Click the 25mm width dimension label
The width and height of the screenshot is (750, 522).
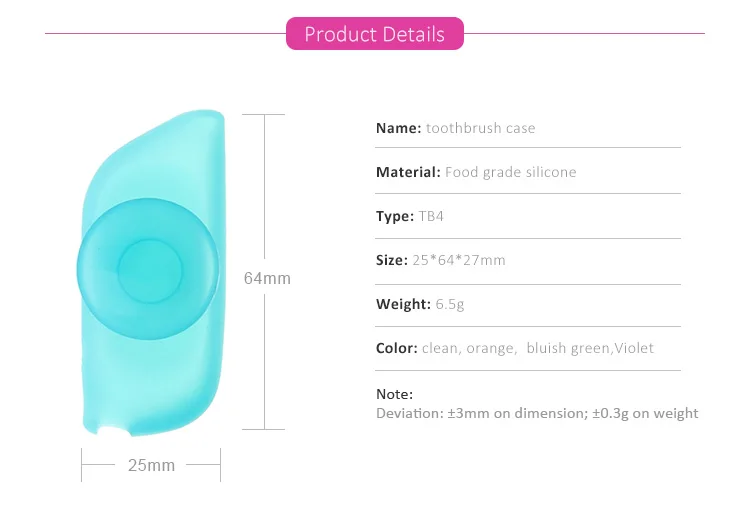pos(151,465)
